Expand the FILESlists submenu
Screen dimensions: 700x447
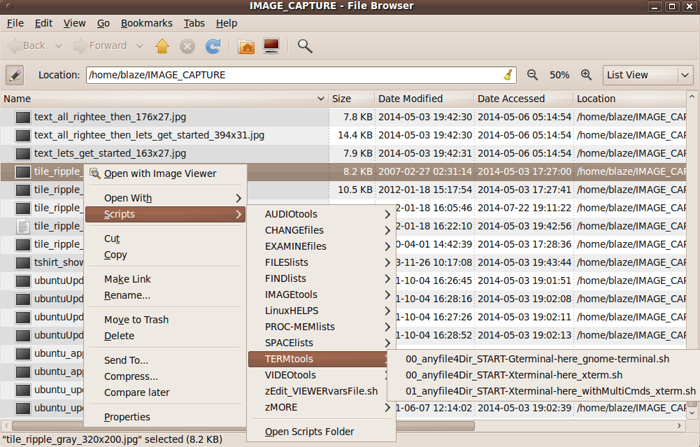[321, 263]
